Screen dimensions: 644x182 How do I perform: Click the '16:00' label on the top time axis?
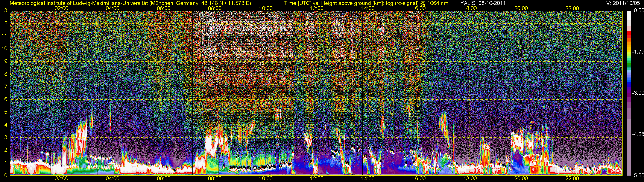point(419,8)
